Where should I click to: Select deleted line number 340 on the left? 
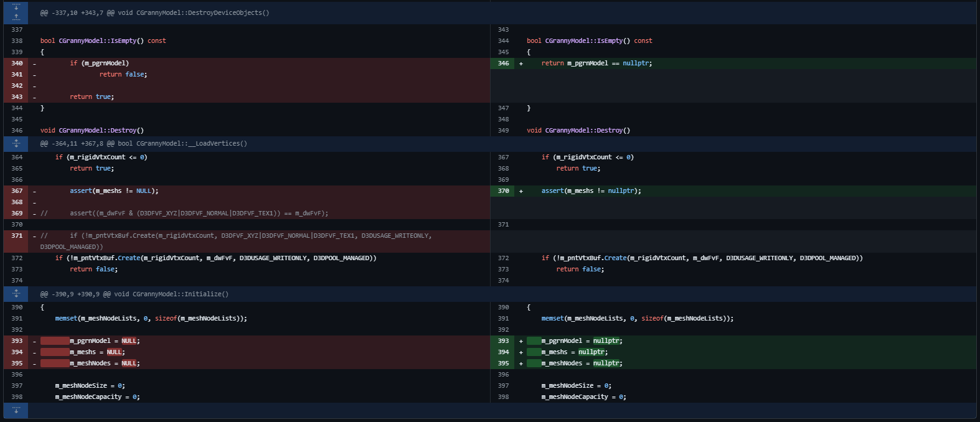(x=17, y=63)
